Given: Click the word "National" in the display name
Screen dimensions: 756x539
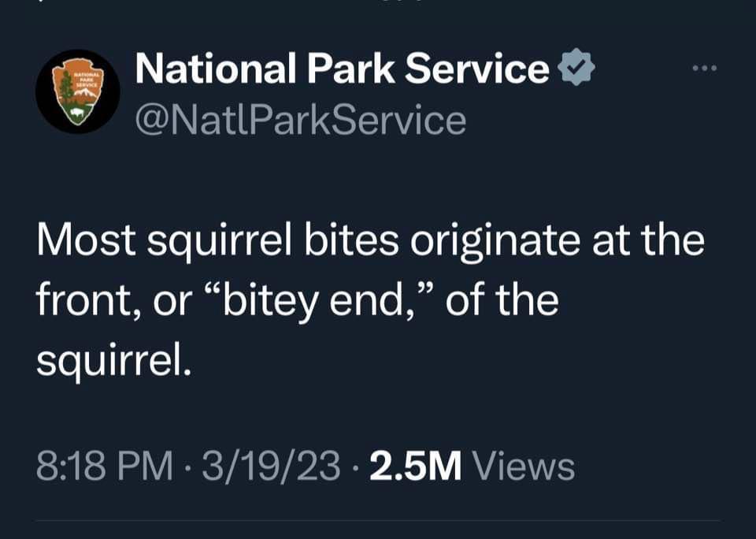Looking at the screenshot, I should pyautogui.click(x=215, y=69).
